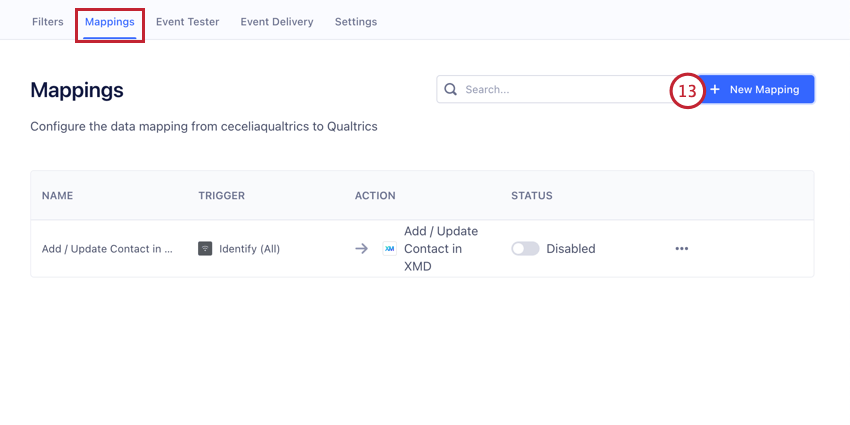The height and width of the screenshot is (425, 850).
Task: Click the Identify (All) trigger text
Action: pos(250,249)
